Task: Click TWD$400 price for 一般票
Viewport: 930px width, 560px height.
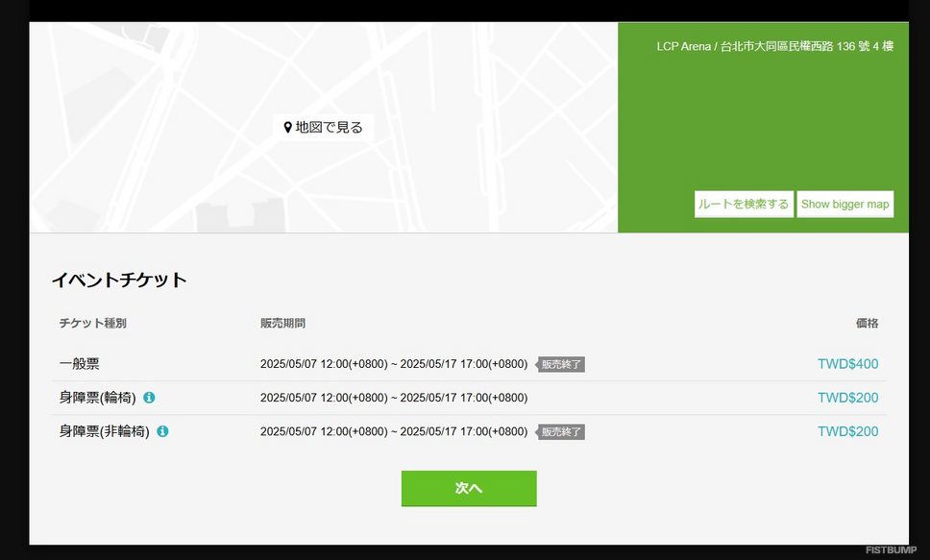Action: click(x=847, y=364)
